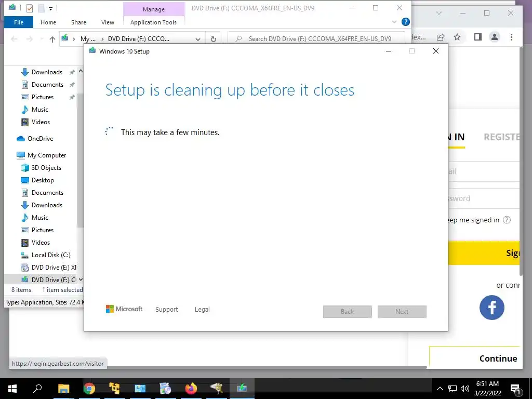Open the Chrome profile avatar
The width and height of the screenshot is (532, 399).
pos(495,37)
